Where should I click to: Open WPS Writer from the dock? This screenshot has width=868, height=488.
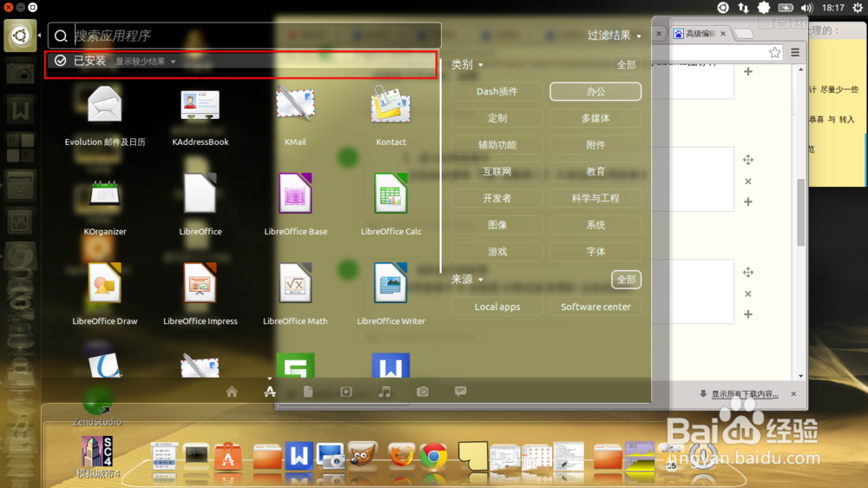pos(299,456)
